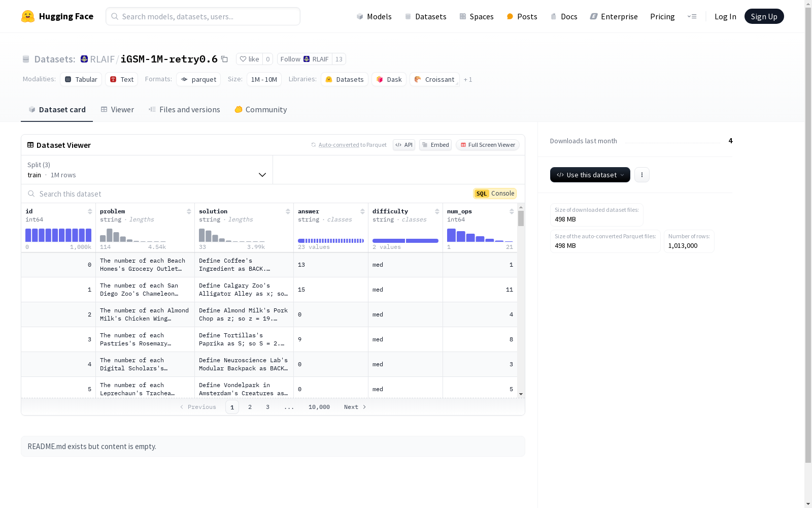Screen dimensions: 812x508
Task: Open the Dataset card tab
Action: click(57, 110)
